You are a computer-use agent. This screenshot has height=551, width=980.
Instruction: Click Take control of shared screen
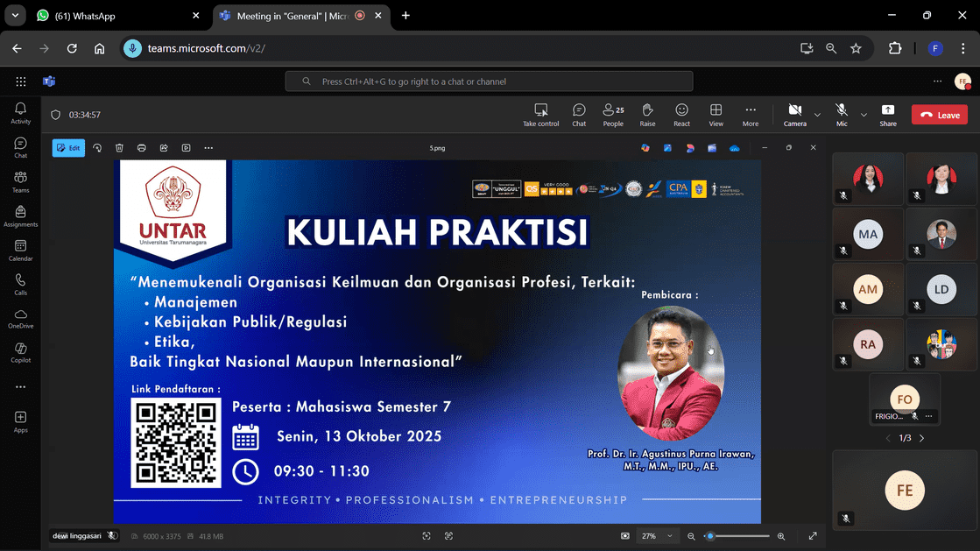pos(540,114)
